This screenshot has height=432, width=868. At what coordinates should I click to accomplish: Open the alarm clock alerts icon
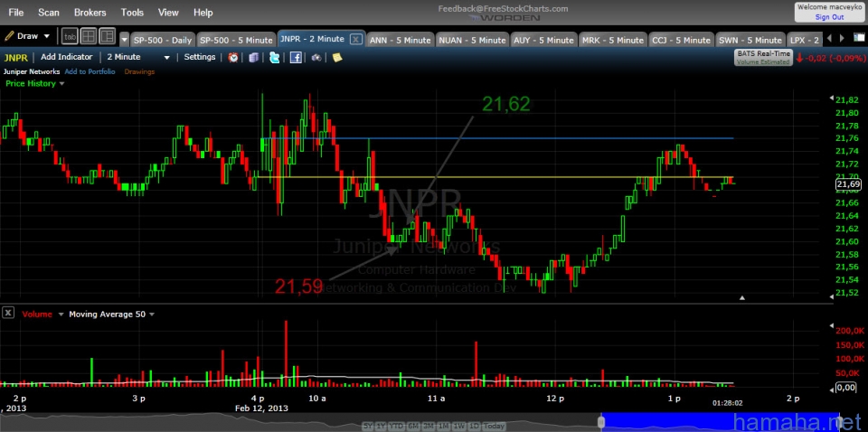pyautogui.click(x=233, y=58)
